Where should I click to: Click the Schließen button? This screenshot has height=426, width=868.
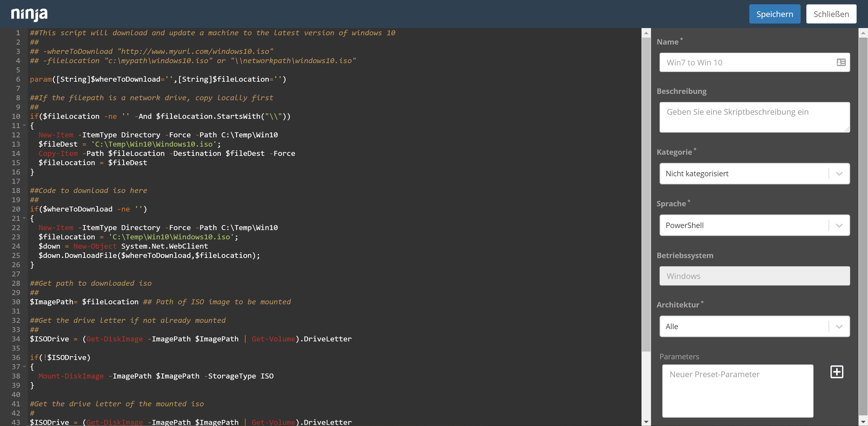pyautogui.click(x=831, y=14)
